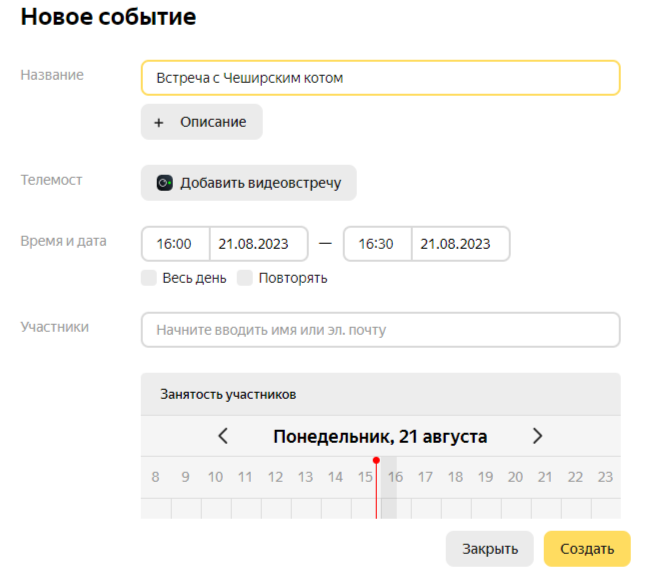Go to previous day with left chevron

(x=223, y=436)
